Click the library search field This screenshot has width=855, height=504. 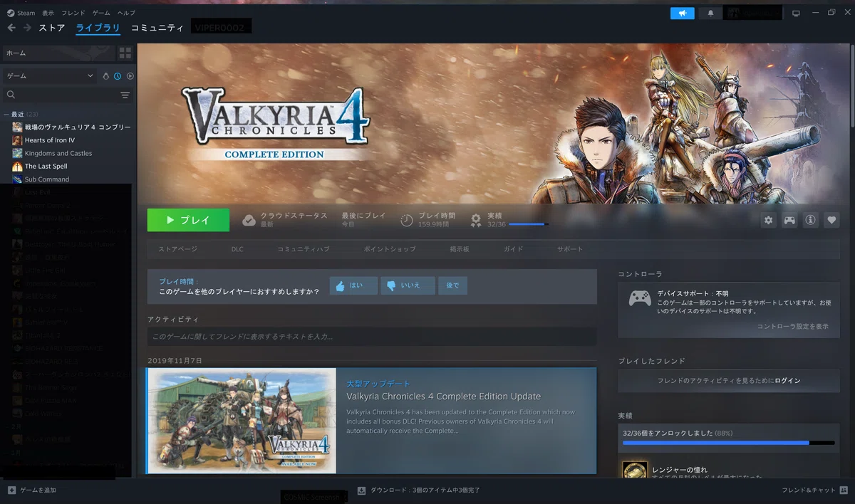click(x=67, y=95)
